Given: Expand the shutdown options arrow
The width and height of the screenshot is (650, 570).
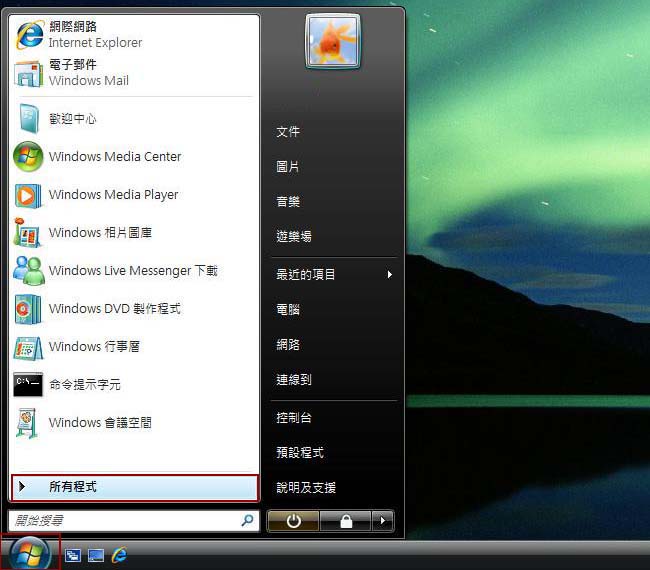Looking at the screenshot, I should [383, 521].
